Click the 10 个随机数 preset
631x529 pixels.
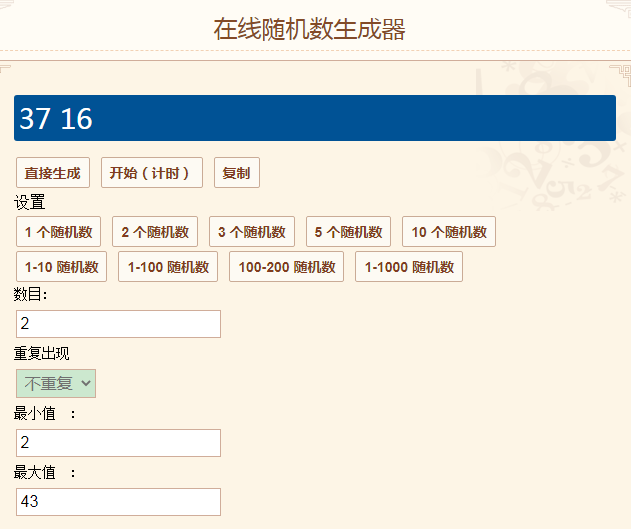(x=449, y=232)
